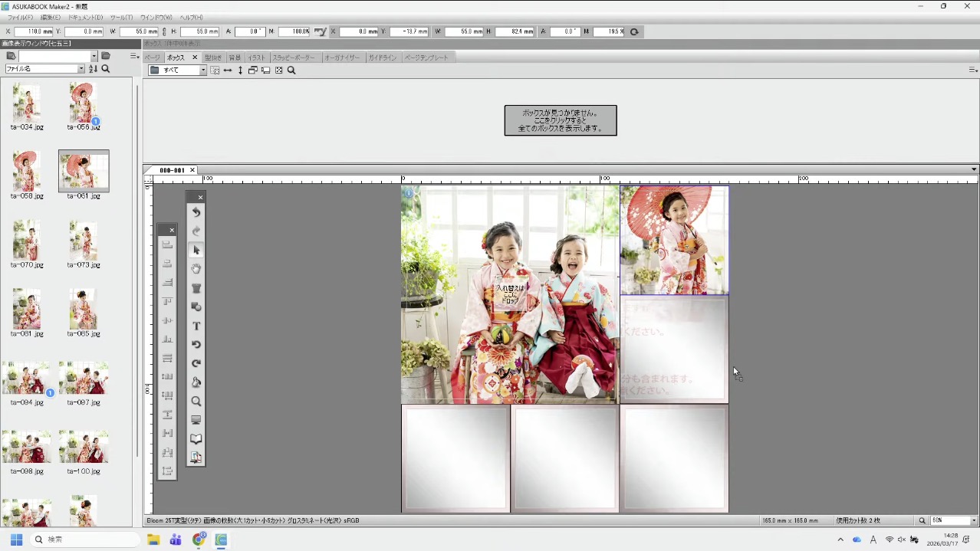The image size is (980, 551).
Task: Expand the すべて box category dropdown
Action: pos(203,71)
